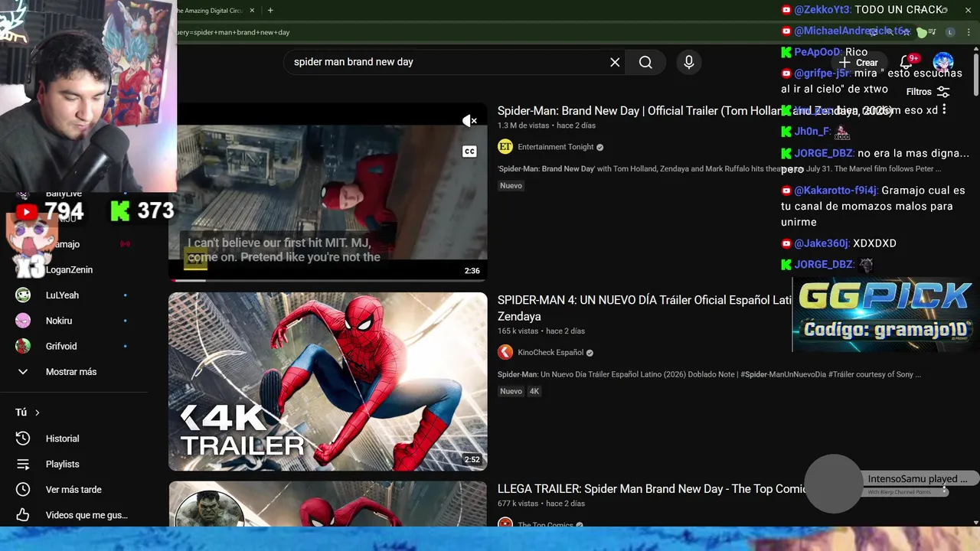Open the KinoCheck Español channel avatar

505,352
